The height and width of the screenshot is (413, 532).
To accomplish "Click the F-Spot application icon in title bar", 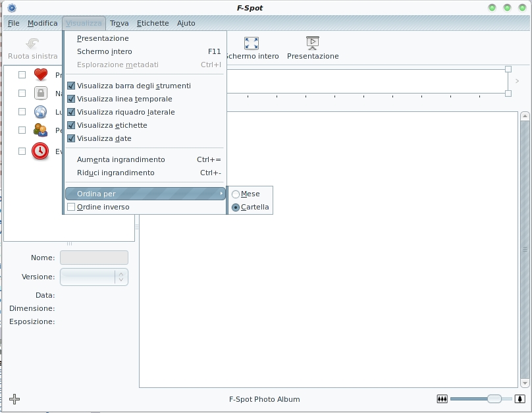I will pos(12,8).
